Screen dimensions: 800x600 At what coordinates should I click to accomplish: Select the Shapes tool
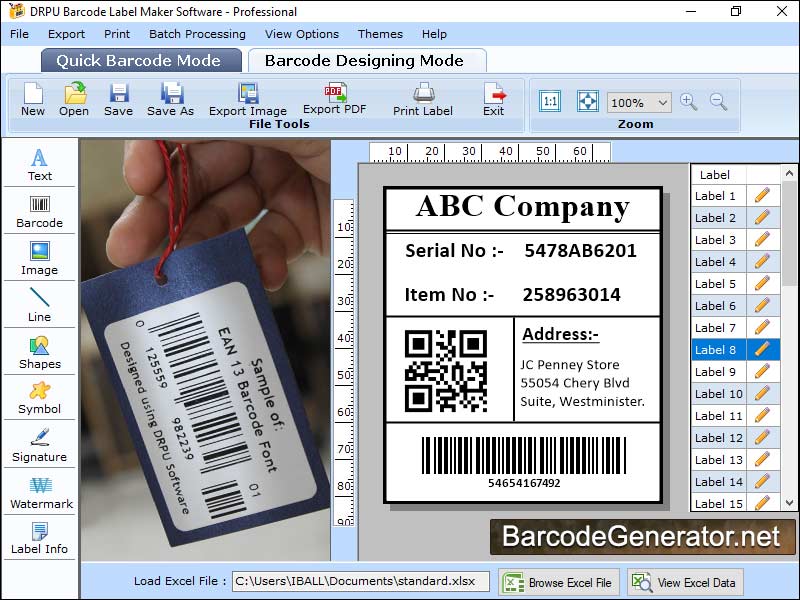pos(39,350)
